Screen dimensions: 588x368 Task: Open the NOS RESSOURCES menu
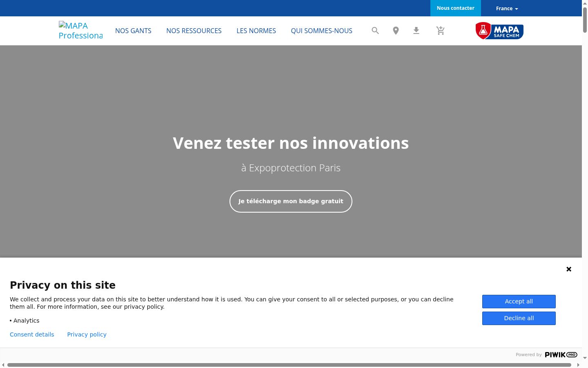tap(194, 31)
